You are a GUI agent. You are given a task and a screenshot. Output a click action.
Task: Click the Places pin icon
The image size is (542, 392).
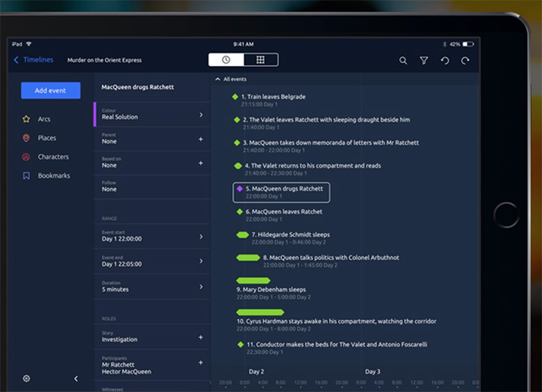(26, 138)
